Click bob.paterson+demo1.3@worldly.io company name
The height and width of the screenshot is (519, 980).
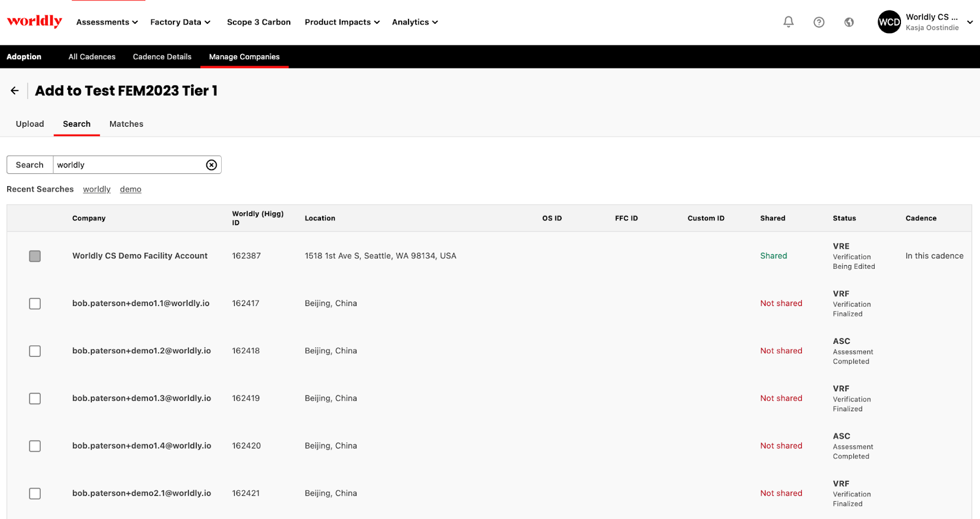(x=141, y=398)
